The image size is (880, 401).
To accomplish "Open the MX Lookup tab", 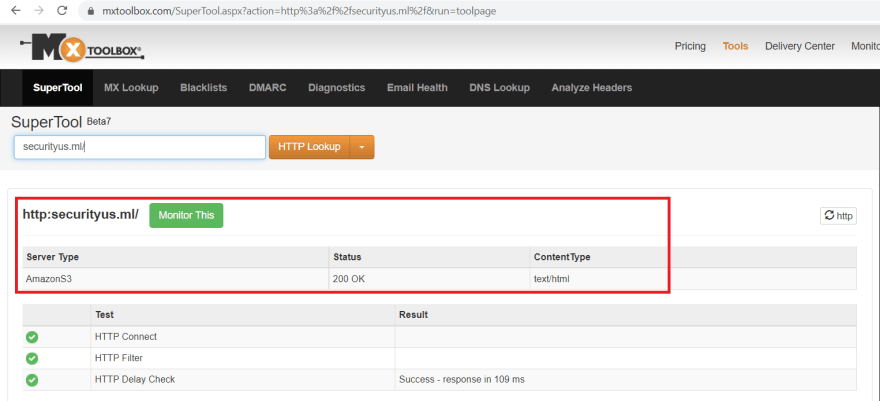I will [131, 87].
